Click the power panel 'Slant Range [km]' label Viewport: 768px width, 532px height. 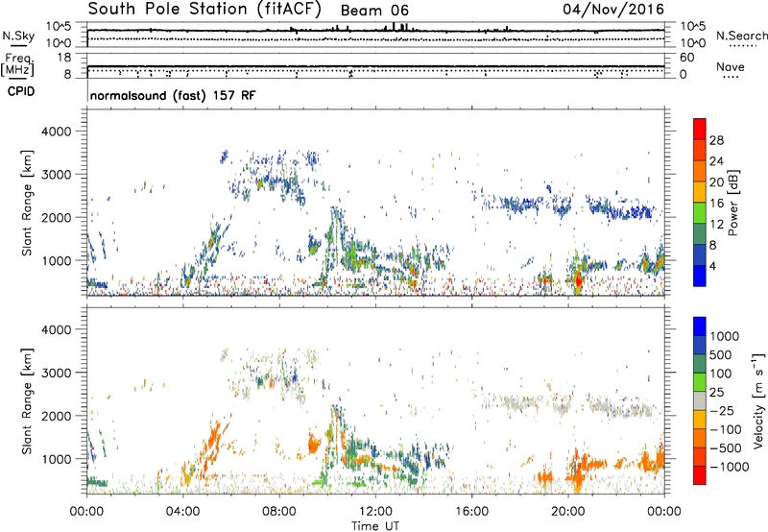click(x=27, y=203)
